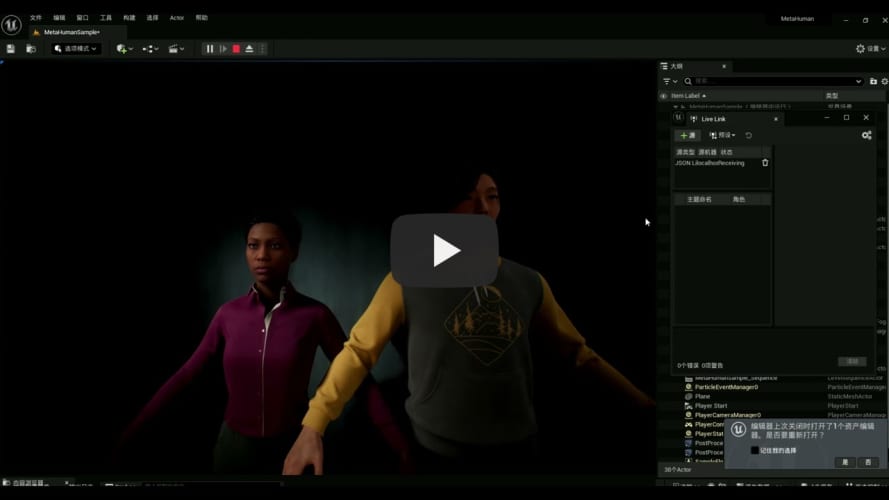
Task: Click the Plane actor sphere icon
Action: (x=688, y=396)
